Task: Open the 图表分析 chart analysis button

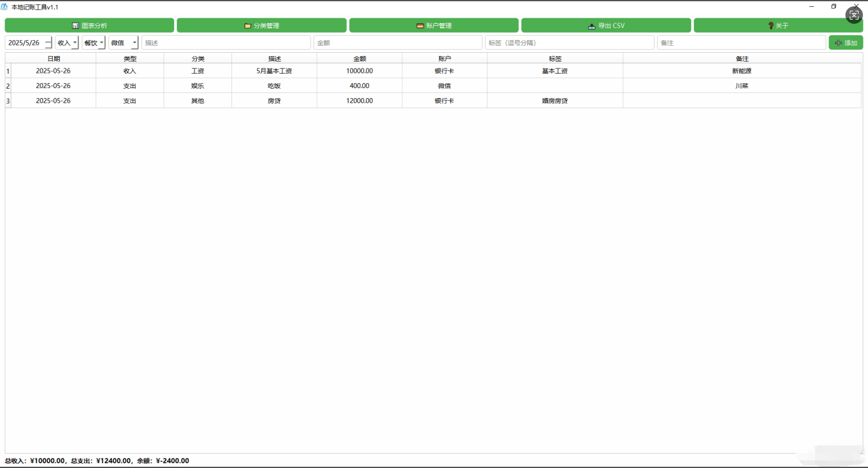Action: pyautogui.click(x=89, y=26)
